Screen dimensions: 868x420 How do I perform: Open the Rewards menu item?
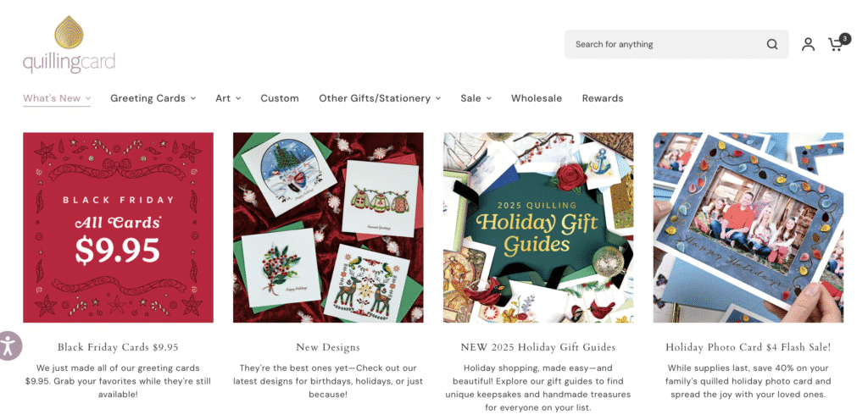(603, 98)
